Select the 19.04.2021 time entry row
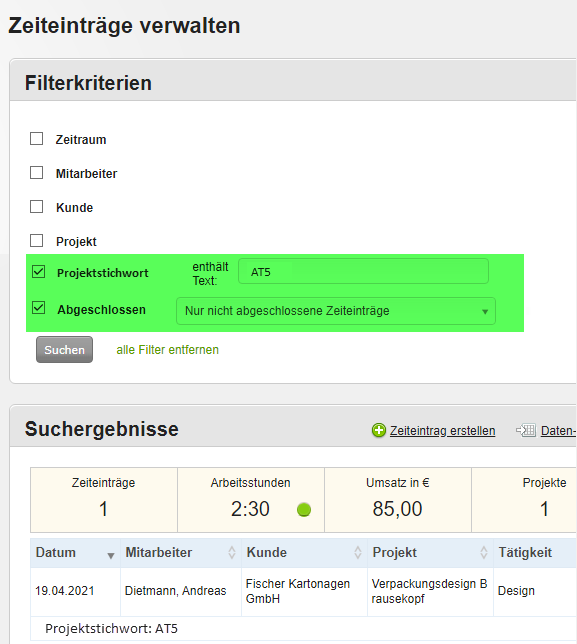This screenshot has width=577, height=644. point(303,591)
